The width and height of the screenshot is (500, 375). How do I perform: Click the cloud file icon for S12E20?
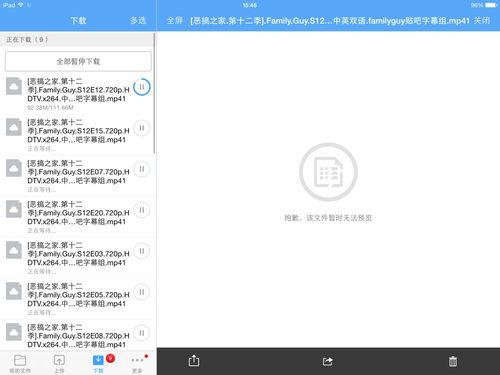[x=14, y=209]
